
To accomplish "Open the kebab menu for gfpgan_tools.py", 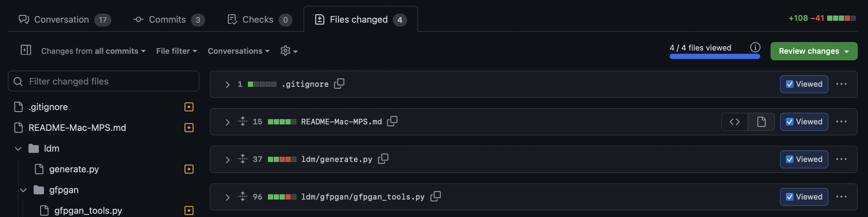I will pos(842,197).
